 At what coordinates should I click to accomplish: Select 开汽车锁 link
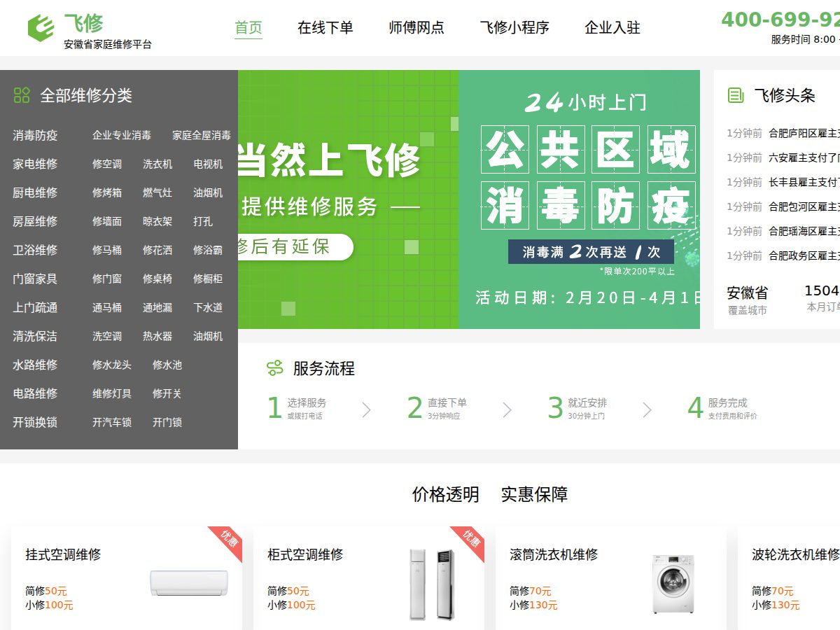[112, 422]
